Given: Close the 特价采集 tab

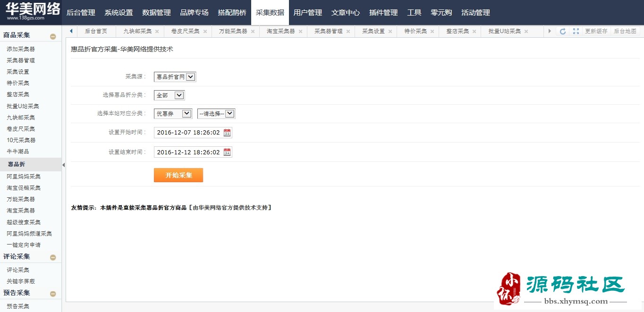Looking at the screenshot, I should tap(432, 32).
